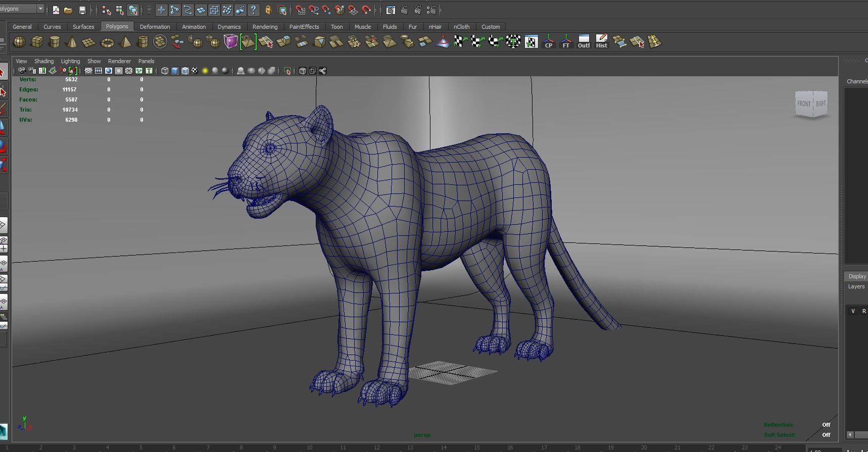Toggle the viewport grid display icon
This screenshot has width=868, height=452.
coord(88,71)
